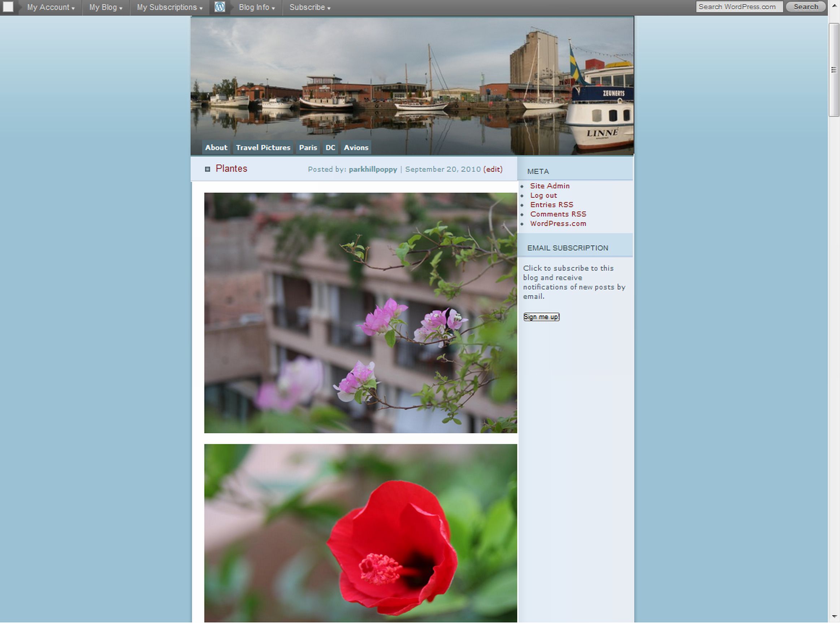
Task: Open the My Account dropdown menu
Action: [x=51, y=7]
